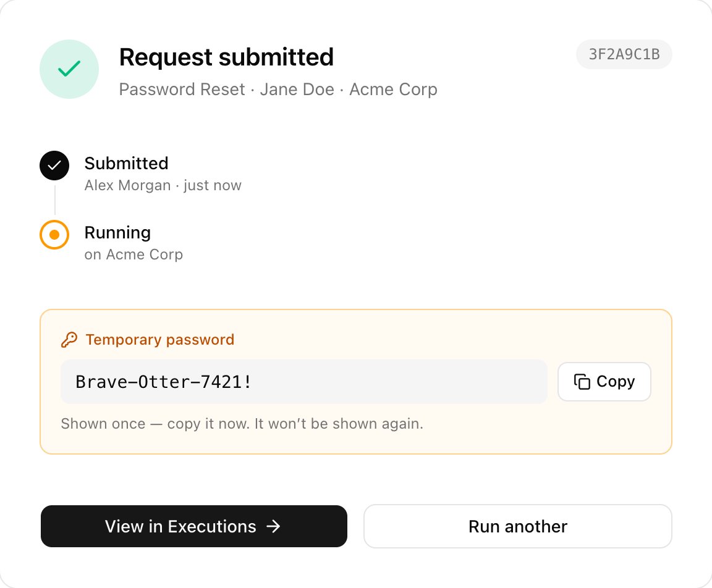Click the Password Reset · Jane Doe subtitle

(278, 90)
